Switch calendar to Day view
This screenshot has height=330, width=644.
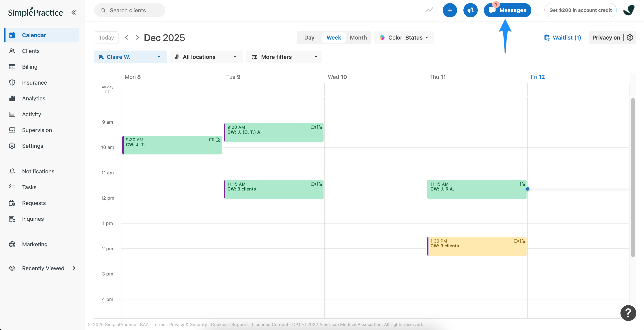coord(309,38)
